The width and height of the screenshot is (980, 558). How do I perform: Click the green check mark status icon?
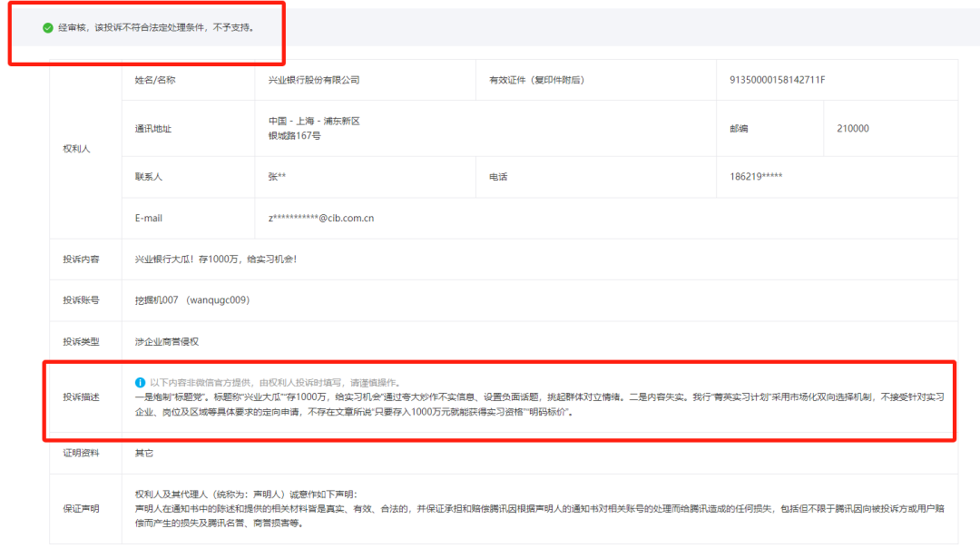[x=47, y=27]
